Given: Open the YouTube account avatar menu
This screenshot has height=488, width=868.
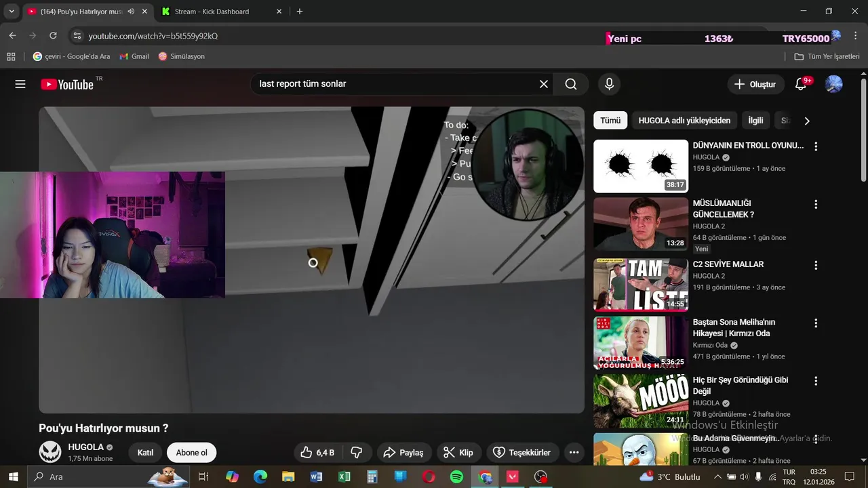Looking at the screenshot, I should tap(833, 84).
